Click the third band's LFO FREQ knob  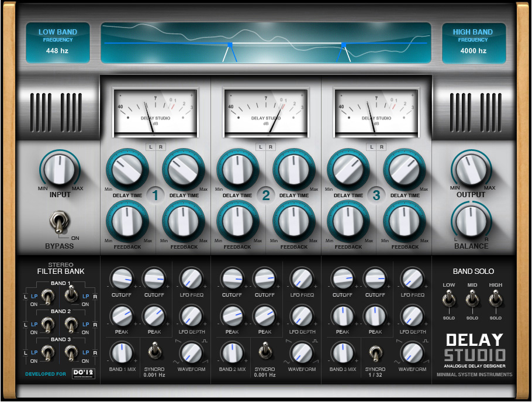(413, 277)
